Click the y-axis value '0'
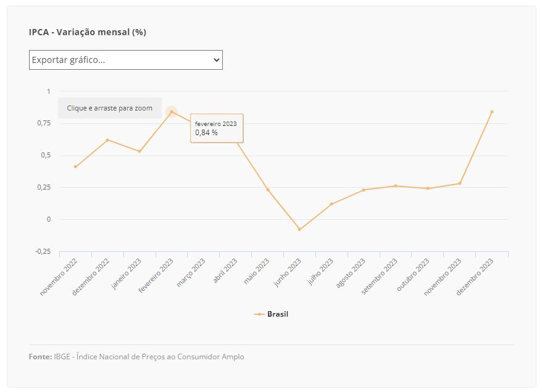The width and height of the screenshot is (542, 392). pyautogui.click(x=49, y=220)
